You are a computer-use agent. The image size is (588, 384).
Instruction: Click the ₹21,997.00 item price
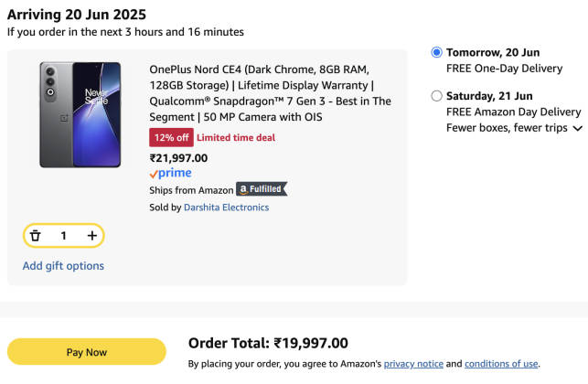(x=178, y=157)
